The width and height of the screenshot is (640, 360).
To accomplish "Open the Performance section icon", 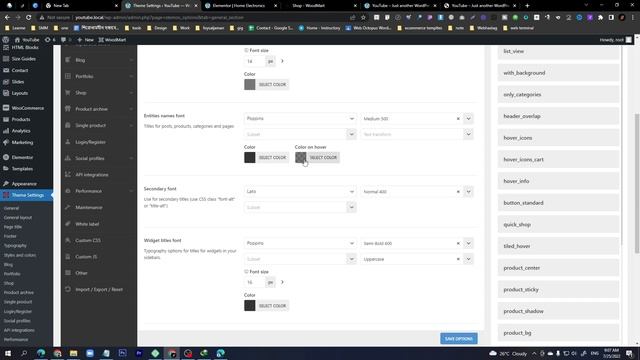I will coord(68,191).
